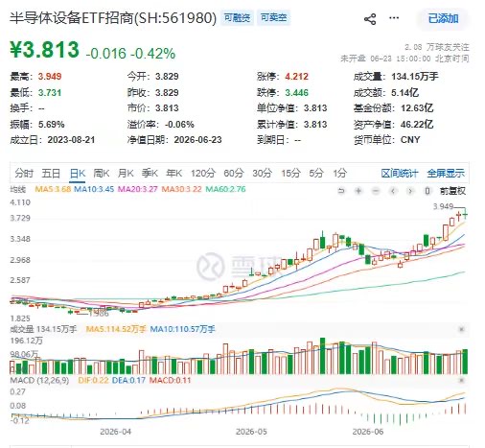
Task: Click the MA30:3.22 legend label
Action: click(181, 189)
